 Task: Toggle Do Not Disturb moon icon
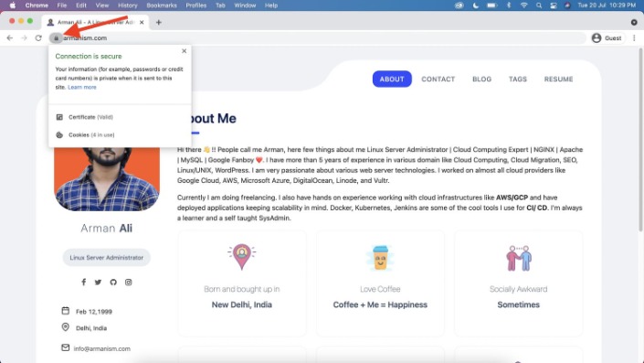(476, 5)
